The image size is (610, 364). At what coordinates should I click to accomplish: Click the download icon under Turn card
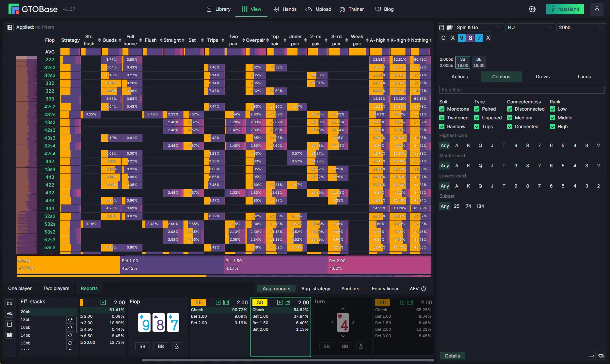point(361,346)
